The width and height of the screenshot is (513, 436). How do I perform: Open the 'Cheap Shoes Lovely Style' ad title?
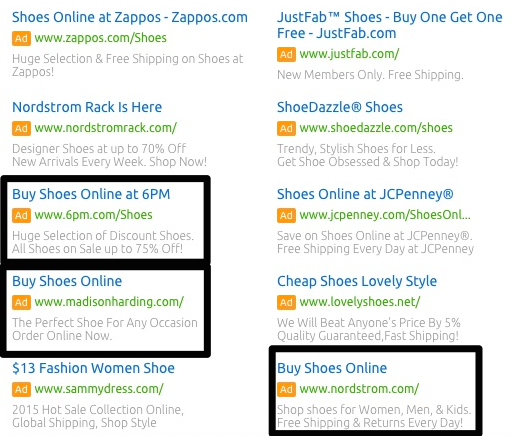[x=357, y=281]
